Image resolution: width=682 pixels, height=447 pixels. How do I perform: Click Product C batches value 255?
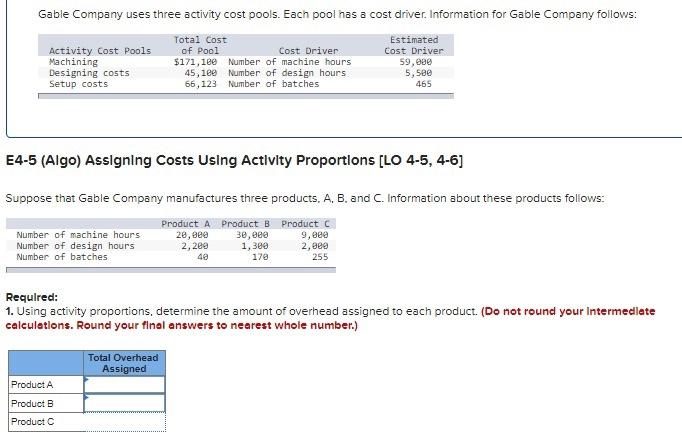tap(320, 257)
